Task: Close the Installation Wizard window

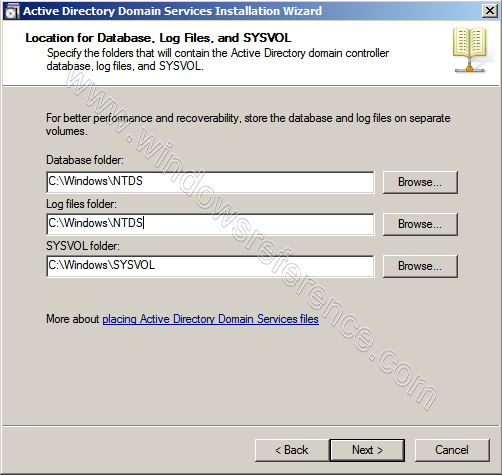Action: tap(490, 11)
